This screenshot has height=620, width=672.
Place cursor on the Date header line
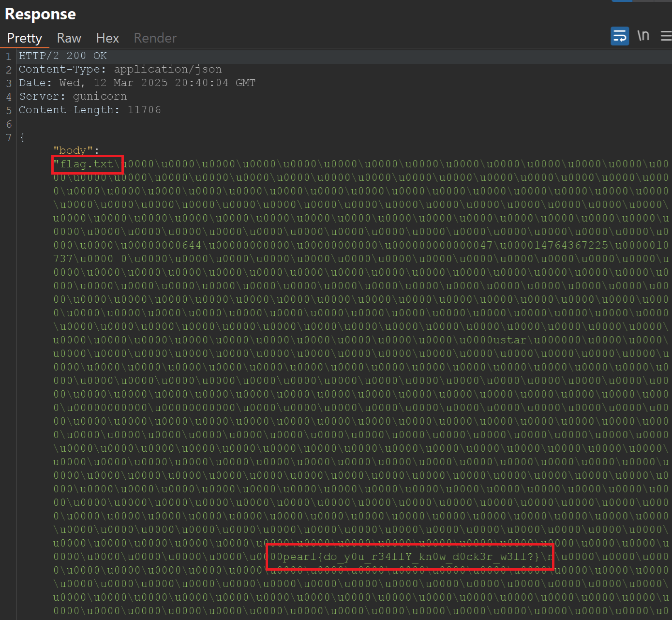pos(137,83)
